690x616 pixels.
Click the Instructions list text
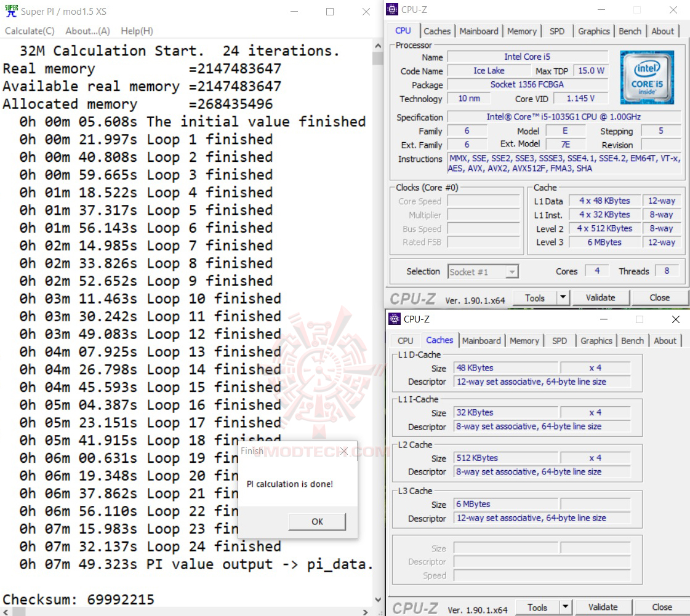pos(564,163)
